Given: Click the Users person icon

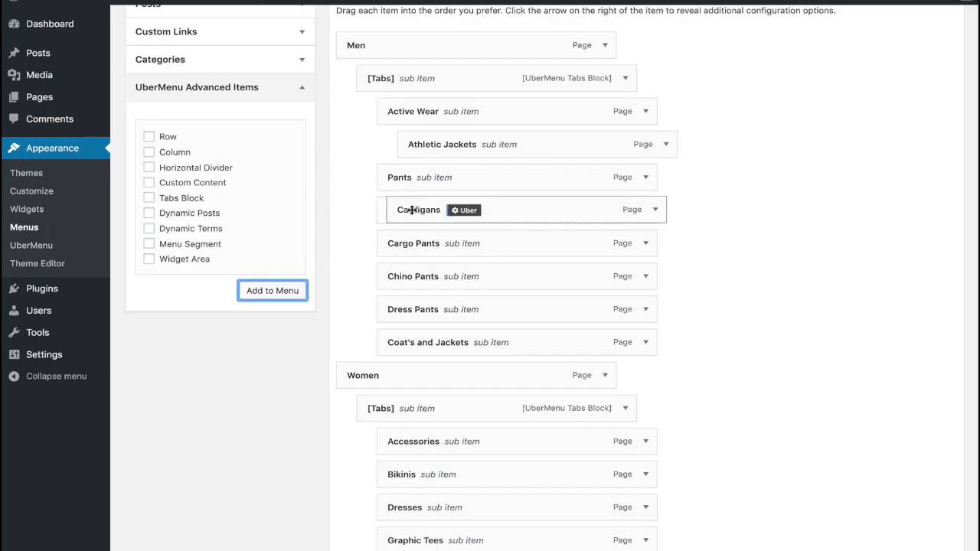Looking at the screenshot, I should [x=14, y=311].
